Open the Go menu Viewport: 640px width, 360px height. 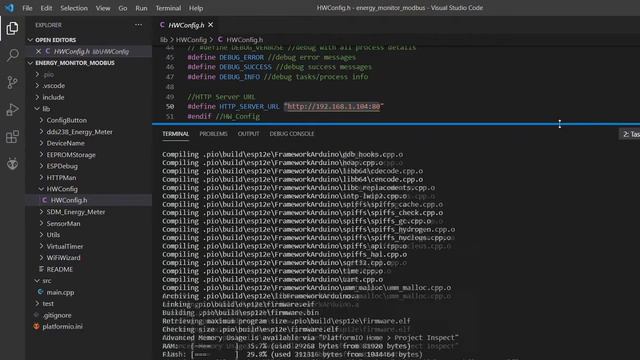point(122,8)
